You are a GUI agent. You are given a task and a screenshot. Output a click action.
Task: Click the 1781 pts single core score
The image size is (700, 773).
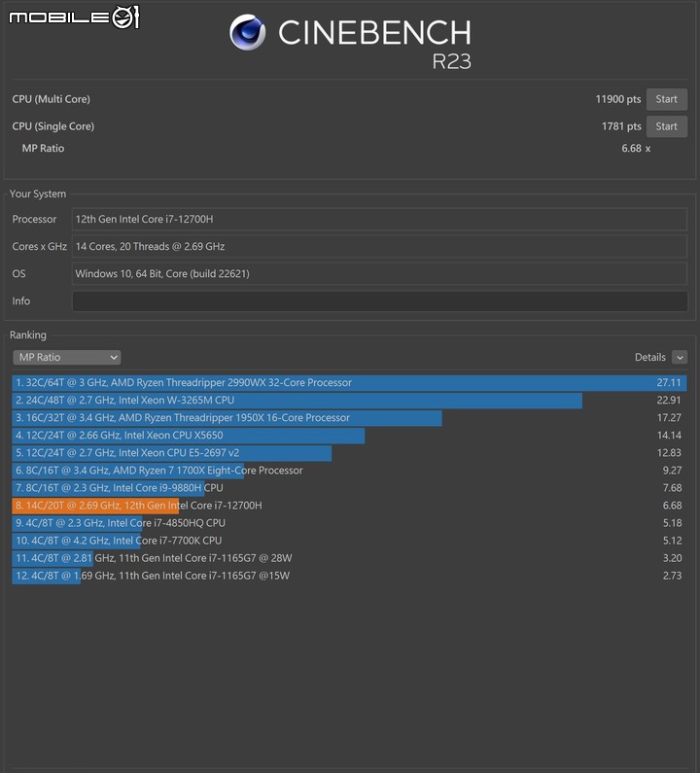(x=621, y=126)
